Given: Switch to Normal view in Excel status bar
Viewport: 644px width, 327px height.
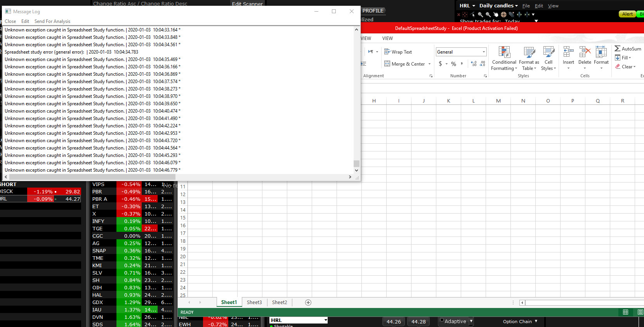Looking at the screenshot, I should click(x=625, y=312).
